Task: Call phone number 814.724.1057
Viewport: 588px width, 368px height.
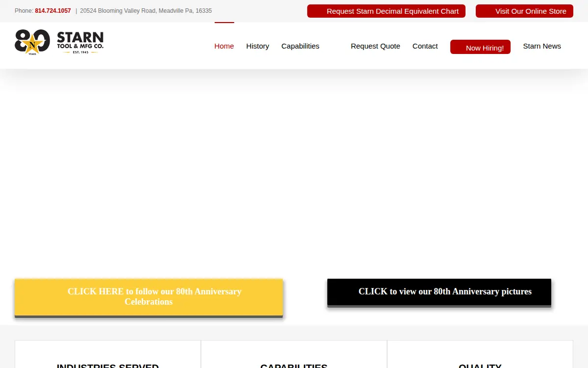Action: (53, 11)
